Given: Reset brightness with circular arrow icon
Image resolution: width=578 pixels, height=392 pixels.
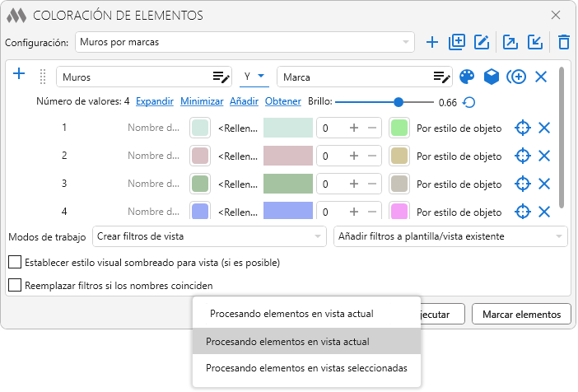Looking at the screenshot, I should [x=468, y=102].
